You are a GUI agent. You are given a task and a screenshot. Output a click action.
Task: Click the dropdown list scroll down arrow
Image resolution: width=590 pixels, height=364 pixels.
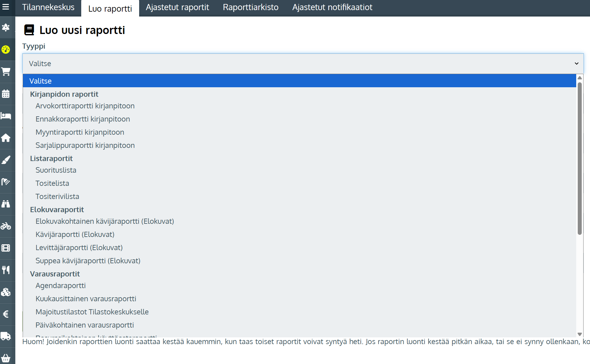pyautogui.click(x=580, y=334)
